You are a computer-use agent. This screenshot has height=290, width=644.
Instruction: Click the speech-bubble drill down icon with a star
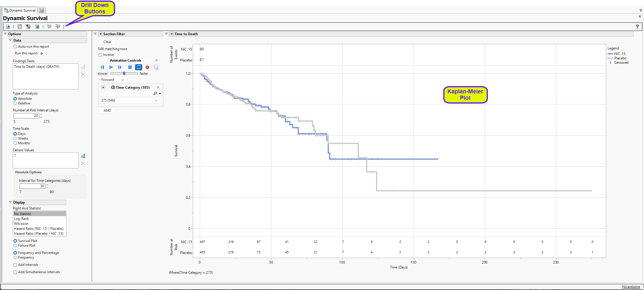tap(49, 26)
